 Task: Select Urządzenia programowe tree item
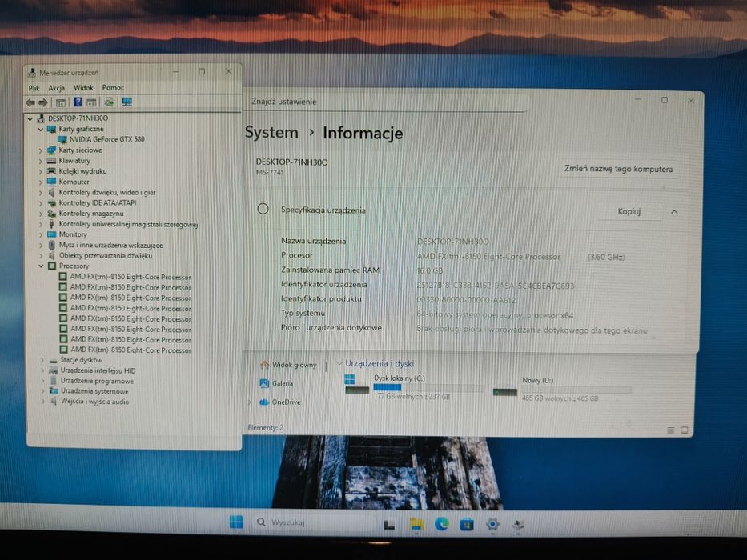click(x=97, y=381)
